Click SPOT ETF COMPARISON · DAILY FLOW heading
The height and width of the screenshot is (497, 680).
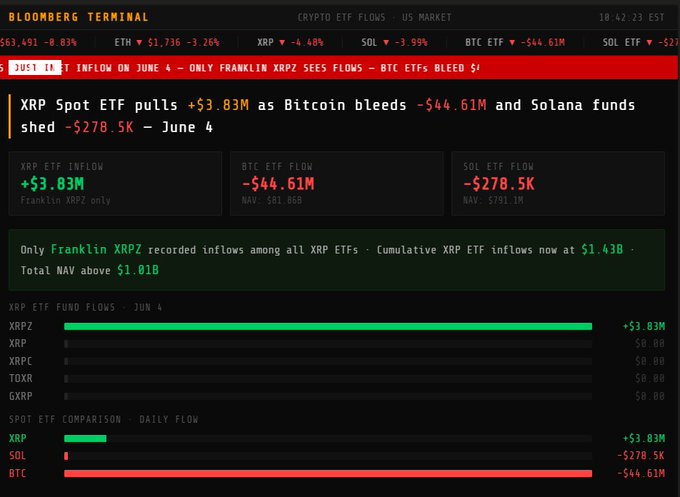[104, 419]
